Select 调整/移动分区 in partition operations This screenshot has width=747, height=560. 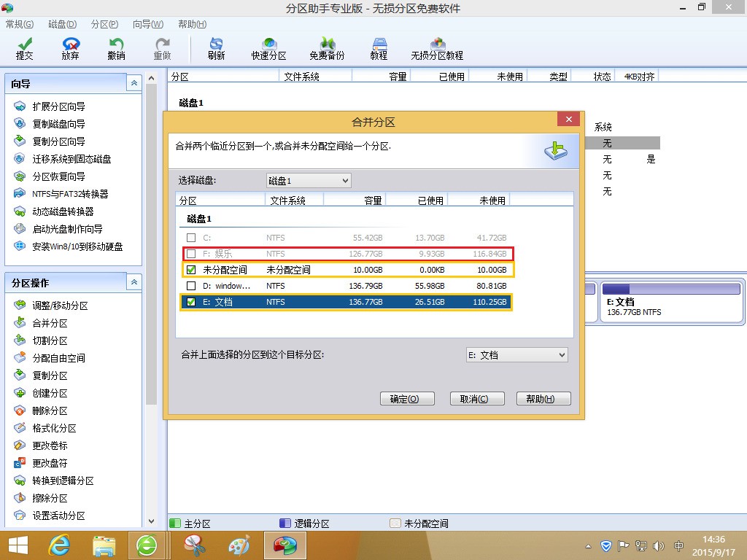click(x=60, y=306)
